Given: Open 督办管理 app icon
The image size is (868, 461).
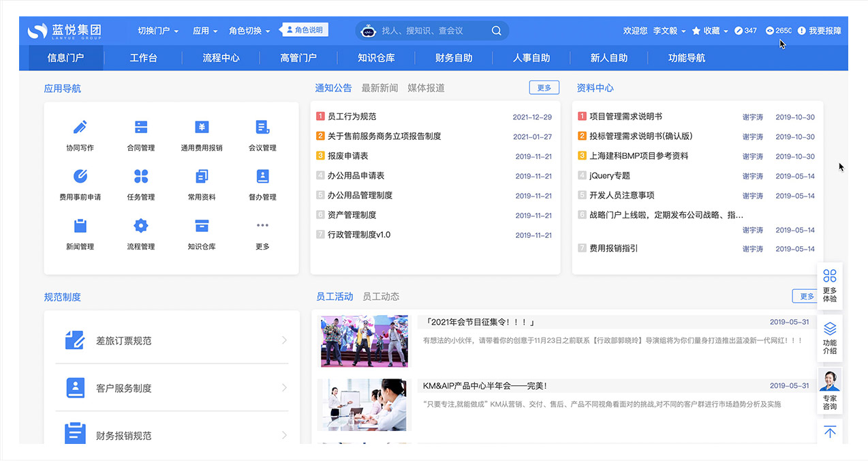Looking at the screenshot, I should [x=262, y=177].
